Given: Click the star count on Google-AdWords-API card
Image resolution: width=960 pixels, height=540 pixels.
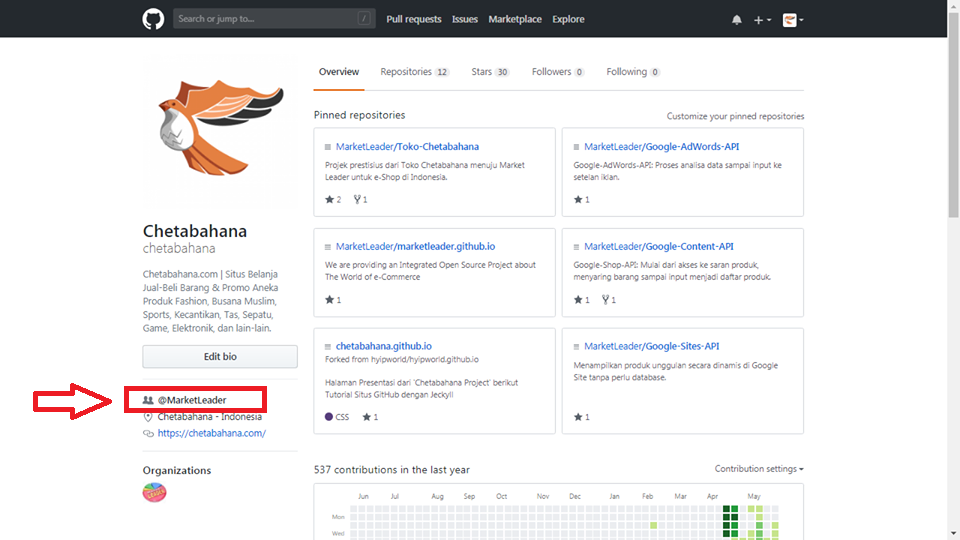Looking at the screenshot, I should [x=582, y=200].
